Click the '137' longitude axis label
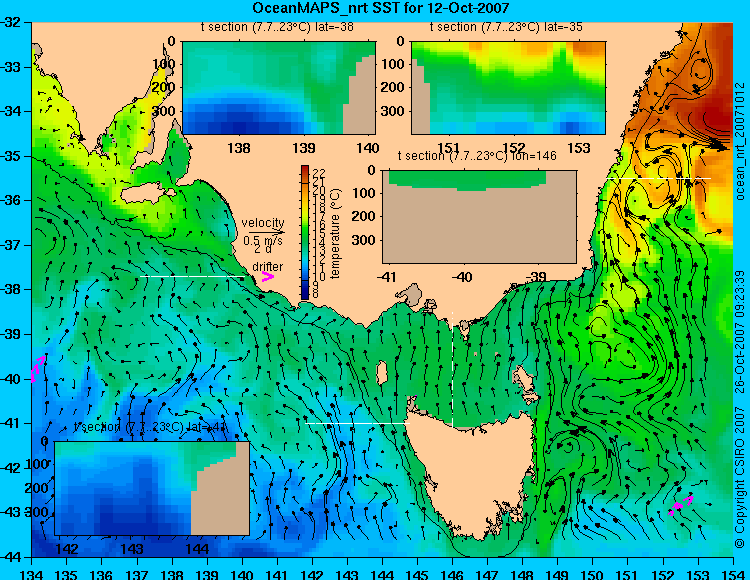 point(137,574)
